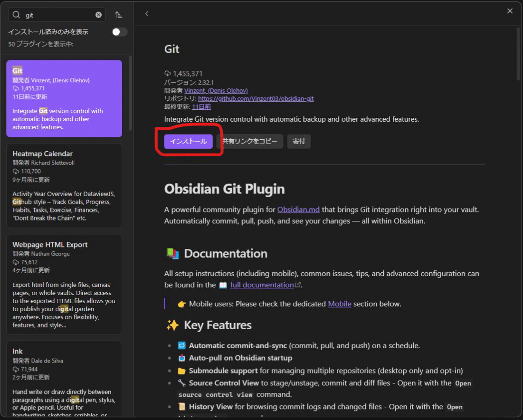
Task: Click the detail pane scrollbar
Action: 518,53
